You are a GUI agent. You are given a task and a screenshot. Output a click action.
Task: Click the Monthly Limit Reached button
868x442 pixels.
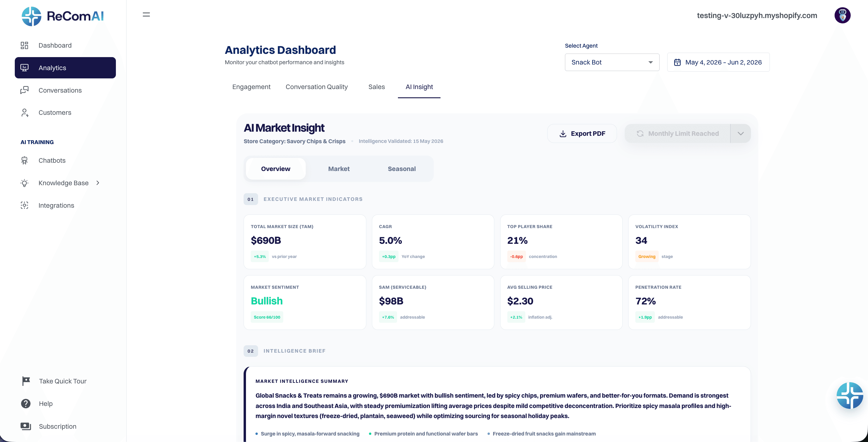(677, 133)
